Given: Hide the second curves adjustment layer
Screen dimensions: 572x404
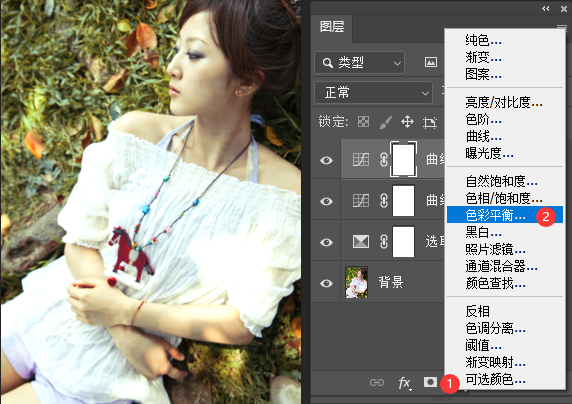Looking at the screenshot, I should (x=326, y=201).
